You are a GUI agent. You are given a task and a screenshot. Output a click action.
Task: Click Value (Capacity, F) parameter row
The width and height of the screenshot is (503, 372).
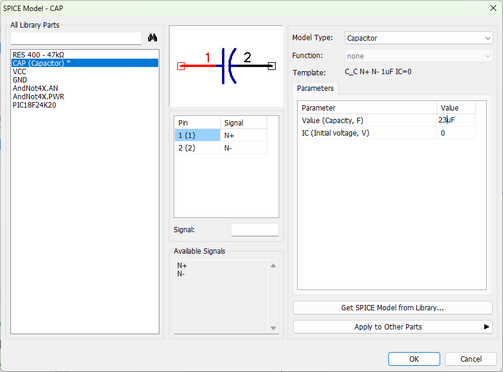click(x=387, y=120)
